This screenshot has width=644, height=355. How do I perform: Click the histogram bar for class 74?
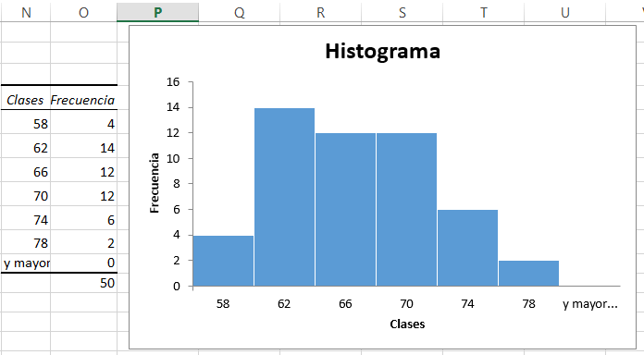pos(468,248)
